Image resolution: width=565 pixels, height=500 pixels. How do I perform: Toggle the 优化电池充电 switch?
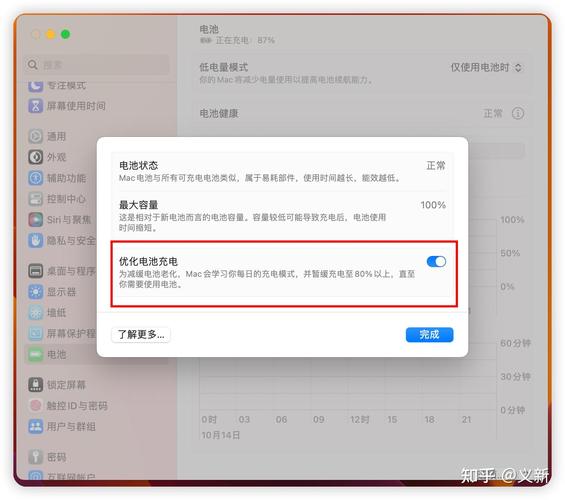tap(436, 262)
